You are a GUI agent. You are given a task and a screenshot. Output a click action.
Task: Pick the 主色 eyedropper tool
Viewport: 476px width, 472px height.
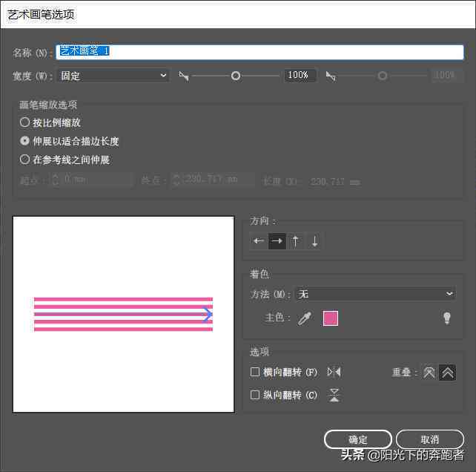[305, 318]
